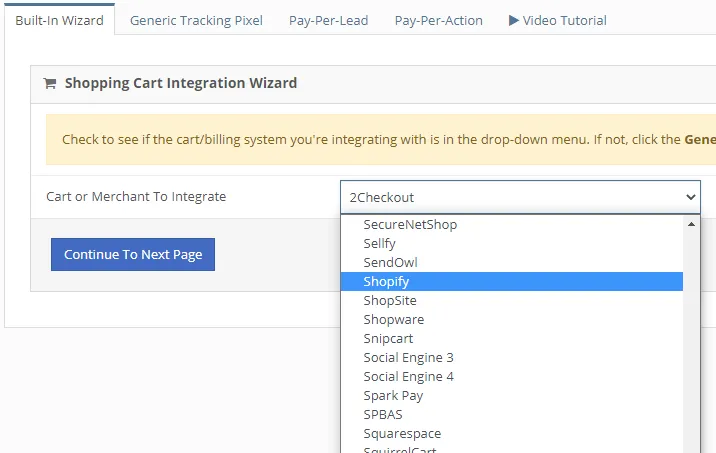Pick SendOwl from the dropdown list
This screenshot has width=716, height=453.
click(x=511, y=263)
